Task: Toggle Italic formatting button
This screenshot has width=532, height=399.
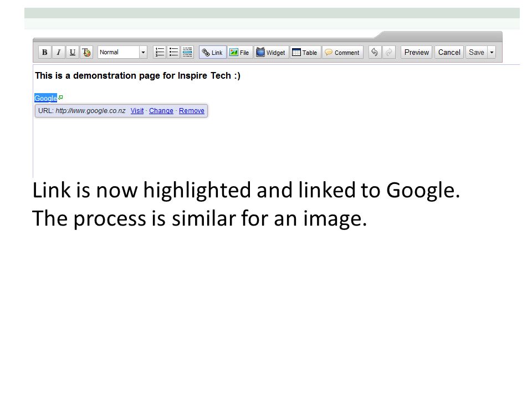Action: [58, 52]
